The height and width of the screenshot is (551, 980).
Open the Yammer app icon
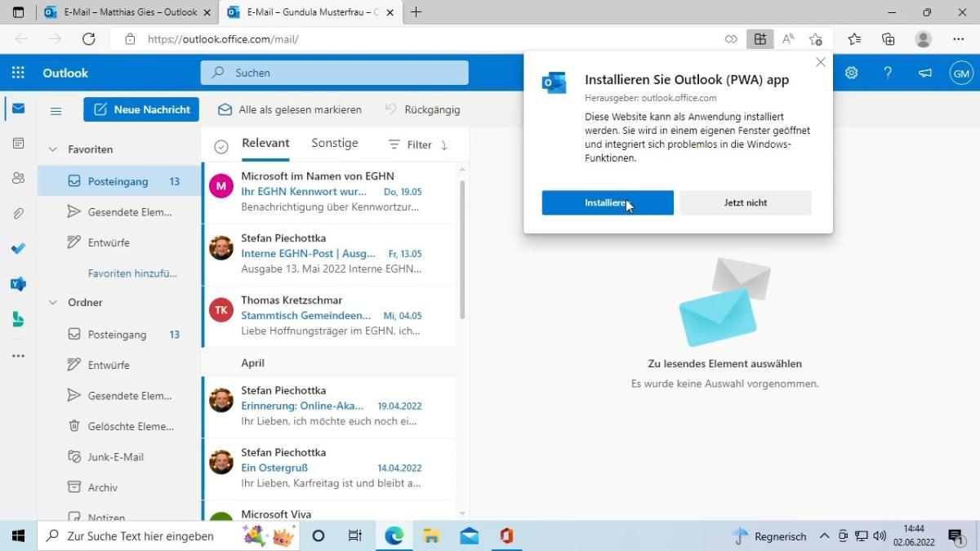pyautogui.click(x=18, y=284)
